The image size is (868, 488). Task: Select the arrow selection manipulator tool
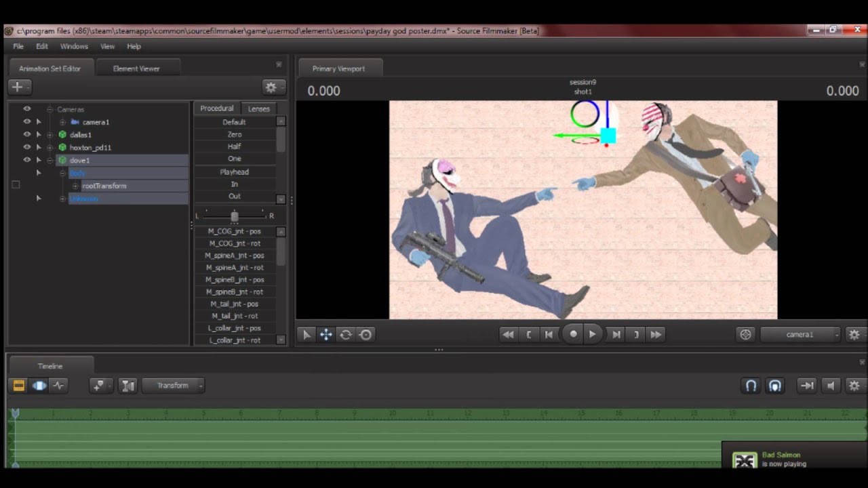tap(307, 335)
